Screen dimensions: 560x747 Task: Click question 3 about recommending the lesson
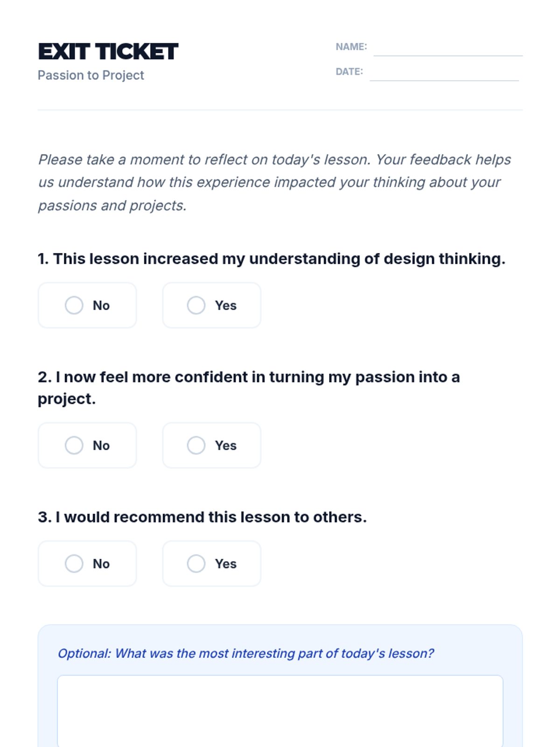click(x=202, y=517)
